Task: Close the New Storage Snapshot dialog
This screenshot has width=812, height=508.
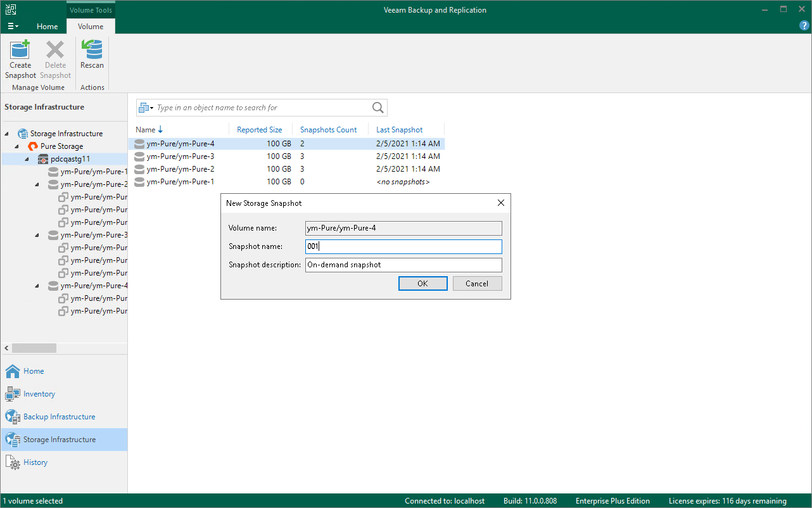Action: [x=501, y=203]
